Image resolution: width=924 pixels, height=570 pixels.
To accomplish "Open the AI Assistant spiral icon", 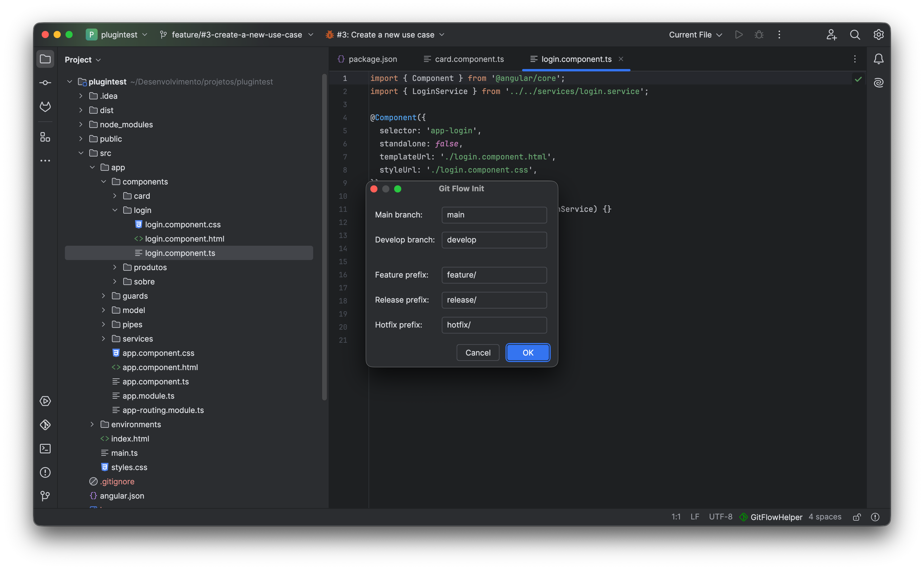I will point(879,83).
